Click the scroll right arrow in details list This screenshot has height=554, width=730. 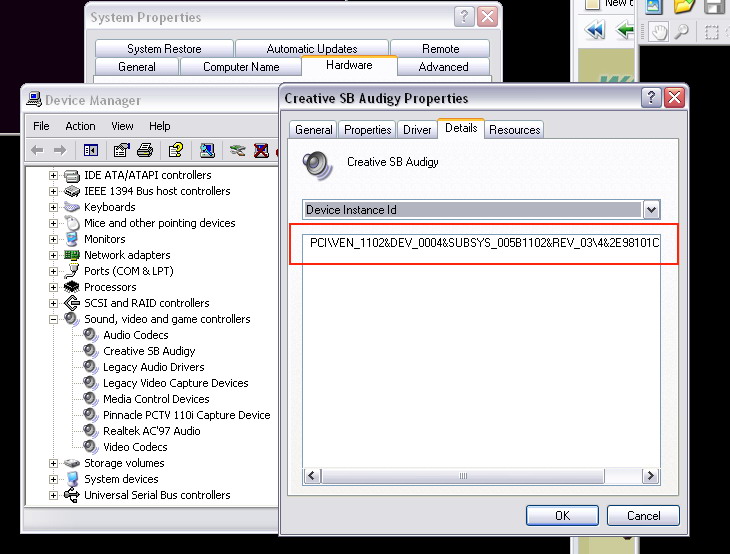650,476
